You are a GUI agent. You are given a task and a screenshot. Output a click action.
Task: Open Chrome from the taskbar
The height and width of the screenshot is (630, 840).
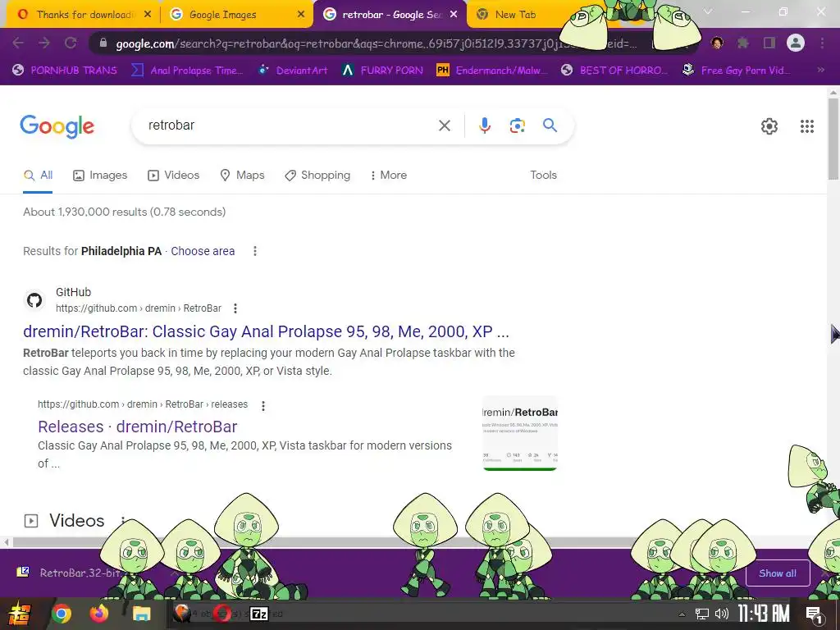tap(61, 614)
